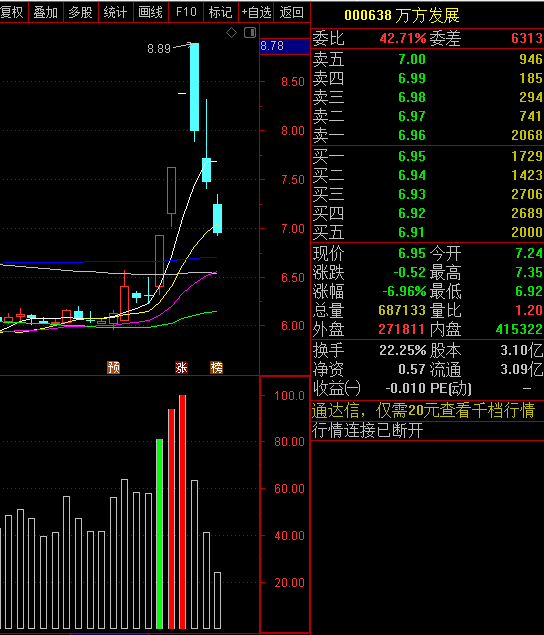The height and width of the screenshot is (635, 544).
Task: Select the 卖四 6.99 order row
Action: click(427, 78)
